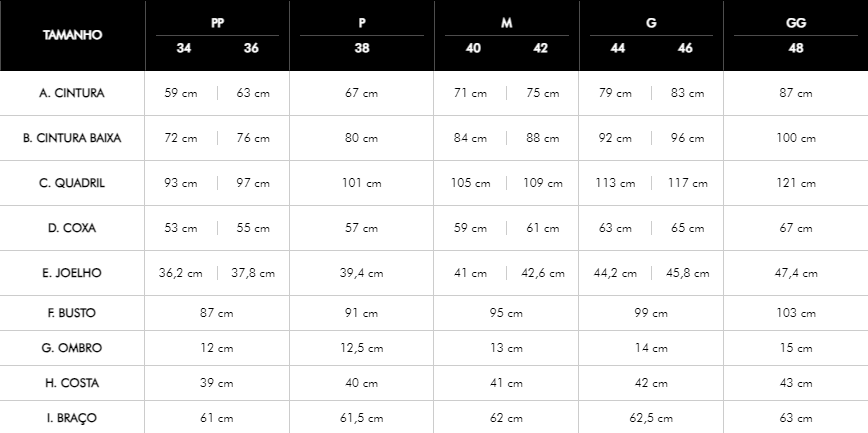Viewport: 868px width, 433px height.
Task: Click the 103 cm busto value
Action: point(796,313)
